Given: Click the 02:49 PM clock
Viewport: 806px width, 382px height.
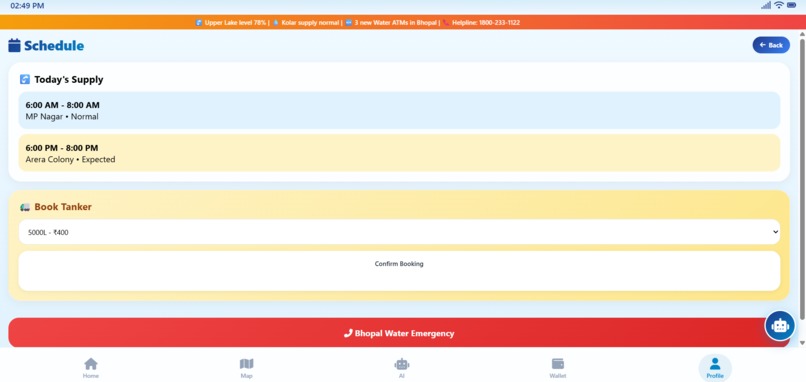Looking at the screenshot, I should (x=27, y=6).
